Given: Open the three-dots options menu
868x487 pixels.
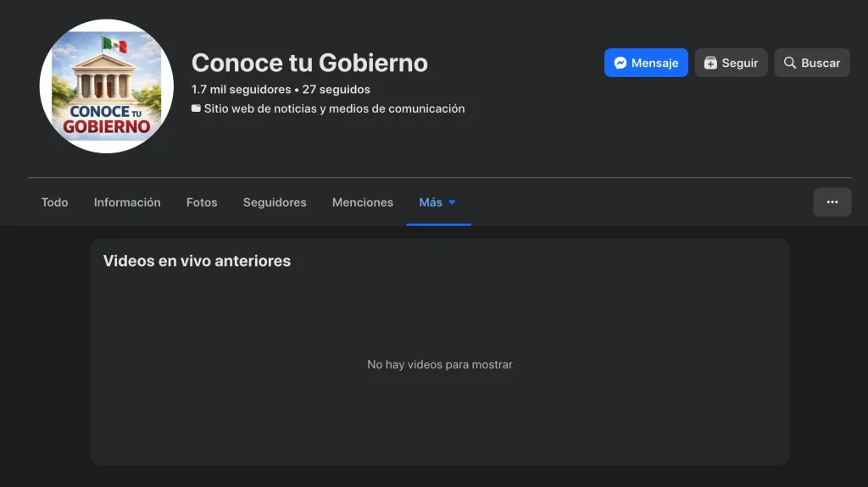Looking at the screenshot, I should click(x=832, y=202).
